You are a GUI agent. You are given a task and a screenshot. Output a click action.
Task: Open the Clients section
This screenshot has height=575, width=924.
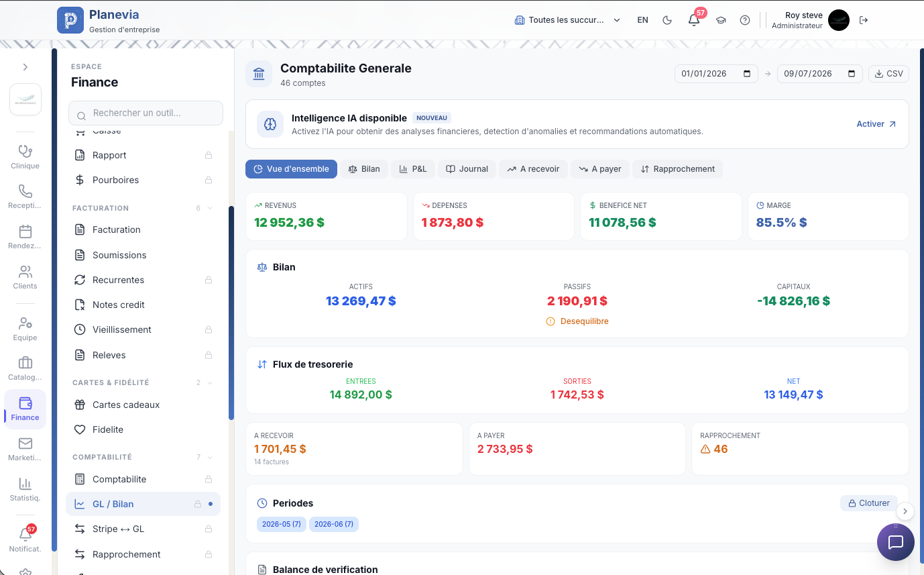[25, 278]
